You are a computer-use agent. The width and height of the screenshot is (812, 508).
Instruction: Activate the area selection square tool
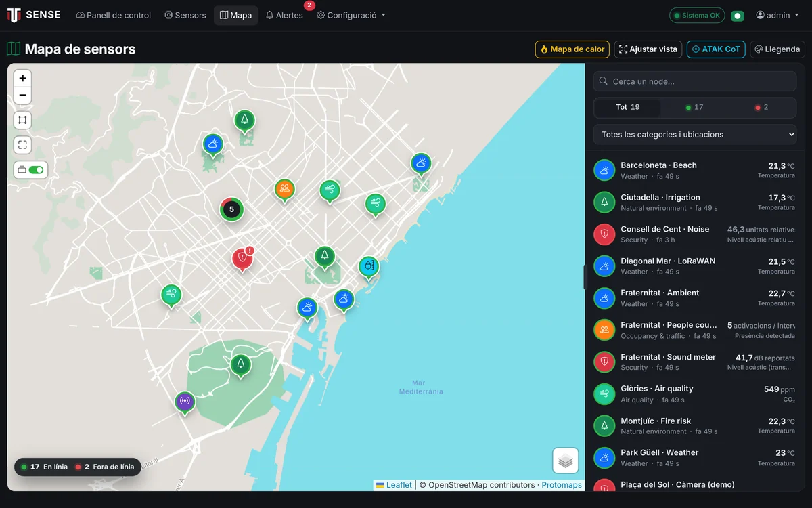[22, 120]
